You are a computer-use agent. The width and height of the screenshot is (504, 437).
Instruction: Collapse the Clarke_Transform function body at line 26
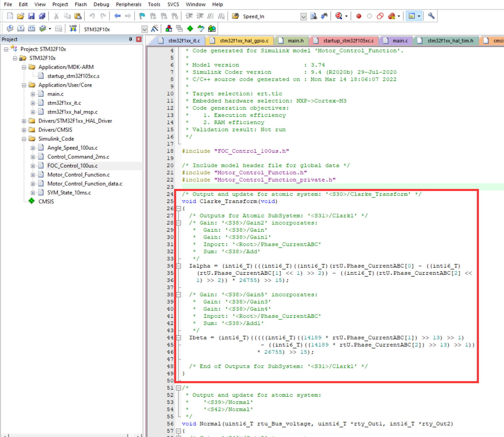pyautogui.click(x=179, y=209)
